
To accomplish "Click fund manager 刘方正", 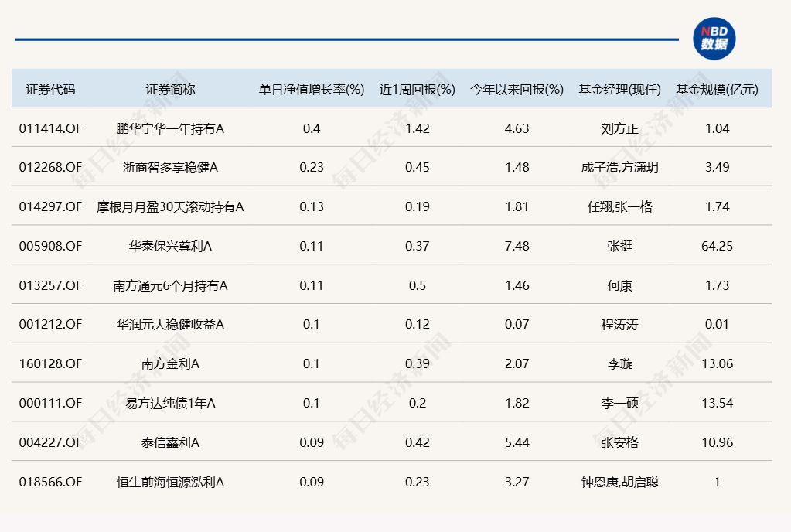I will point(619,128).
